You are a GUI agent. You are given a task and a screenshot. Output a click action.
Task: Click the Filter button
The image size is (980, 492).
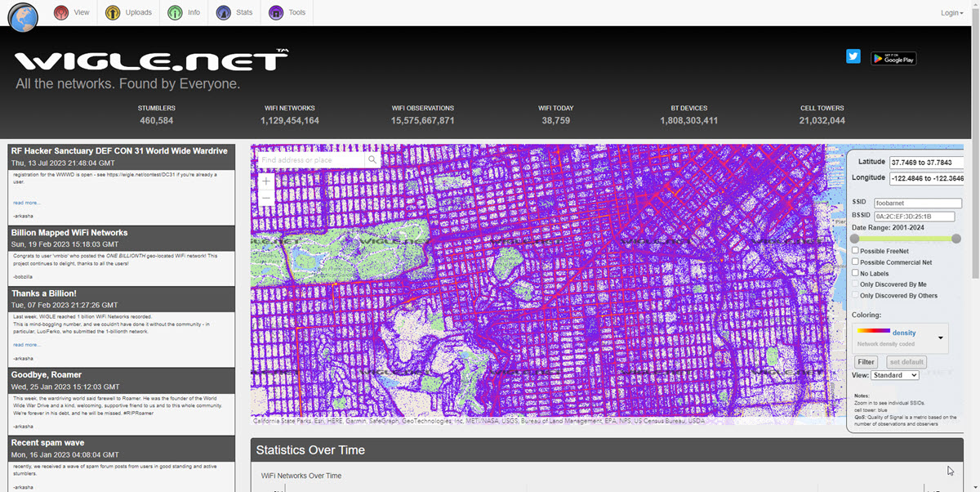[x=866, y=362]
